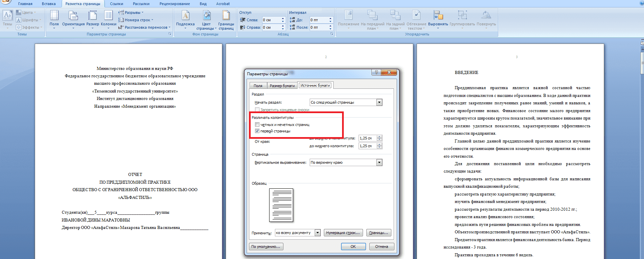Click 'Нумерация строк...' button
Viewport: 644px width, 259px height.
[343, 233]
